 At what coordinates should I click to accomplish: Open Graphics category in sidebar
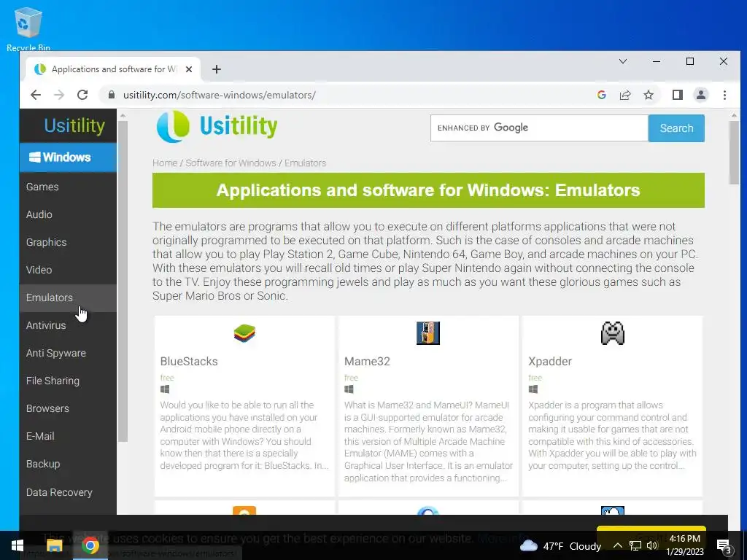point(68,242)
